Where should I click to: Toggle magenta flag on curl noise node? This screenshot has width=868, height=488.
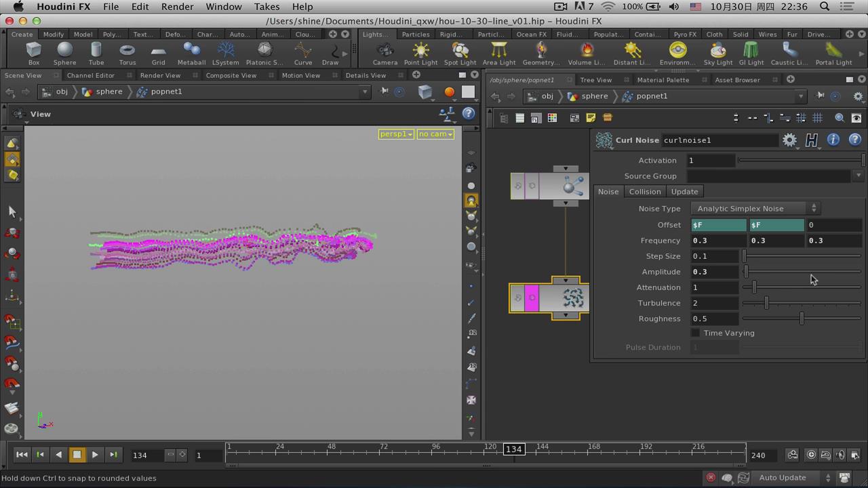[x=532, y=298]
